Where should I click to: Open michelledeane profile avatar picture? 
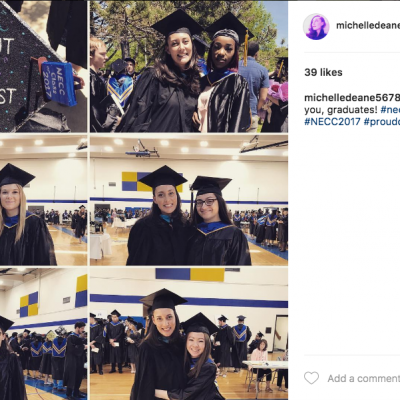click(316, 27)
